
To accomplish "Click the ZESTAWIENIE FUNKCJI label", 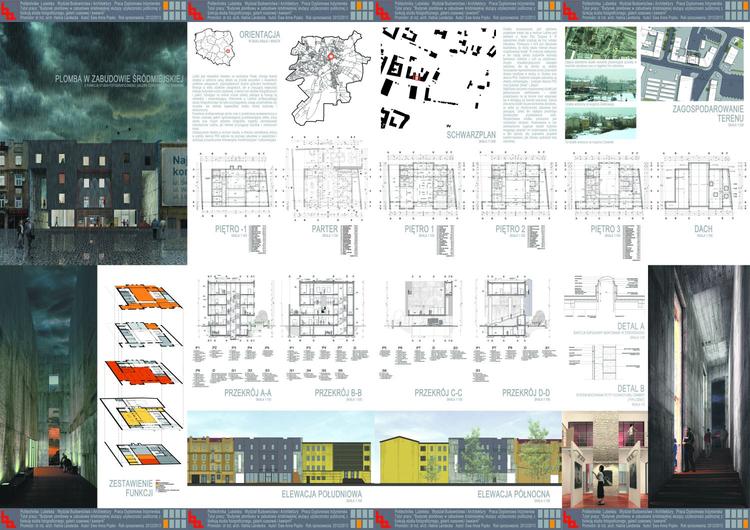I will coord(131,488).
